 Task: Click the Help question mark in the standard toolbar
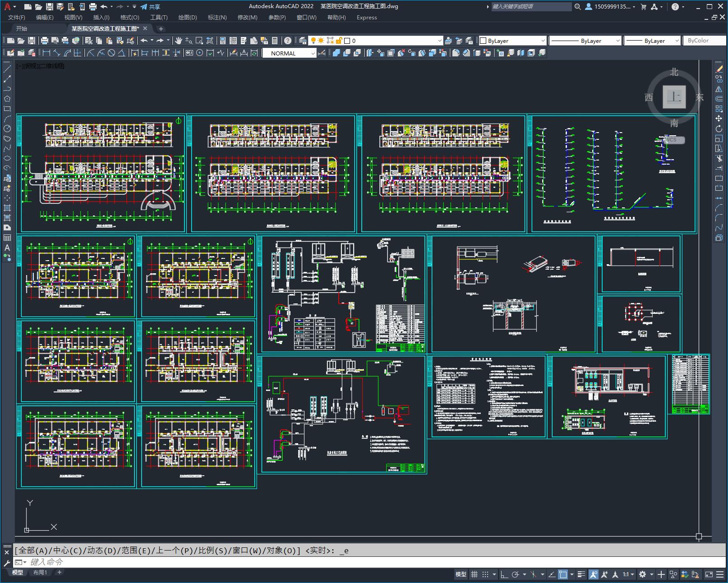click(287, 41)
